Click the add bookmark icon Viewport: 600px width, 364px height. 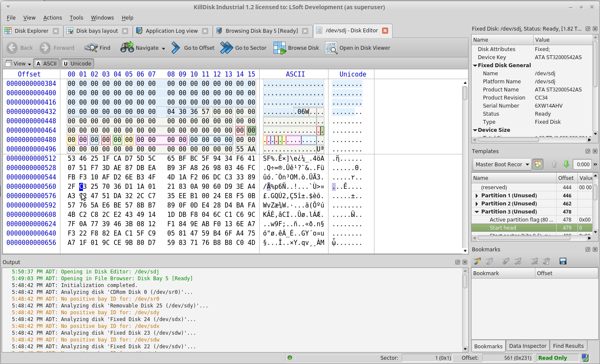pyautogui.click(x=477, y=261)
